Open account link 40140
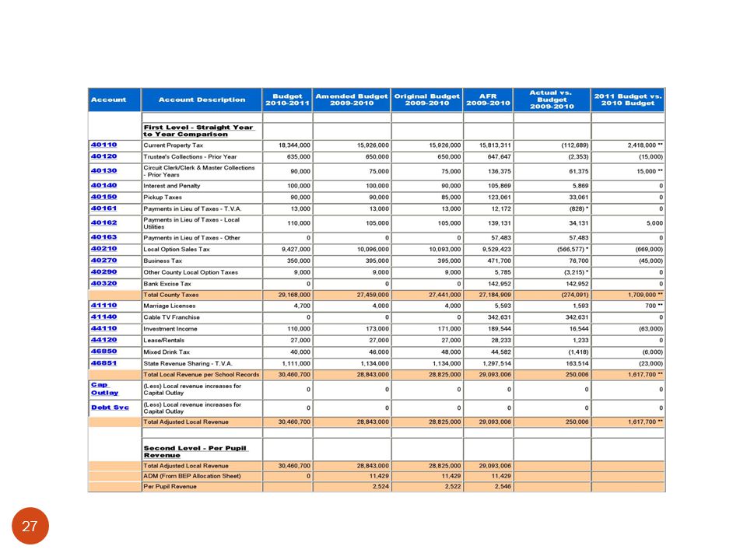Viewport: 747px width, 560px height. [x=103, y=185]
